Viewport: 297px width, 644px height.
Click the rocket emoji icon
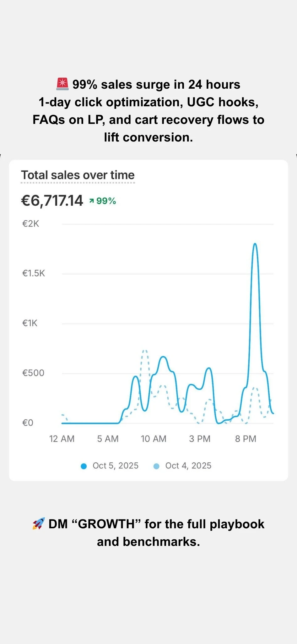coord(39,524)
